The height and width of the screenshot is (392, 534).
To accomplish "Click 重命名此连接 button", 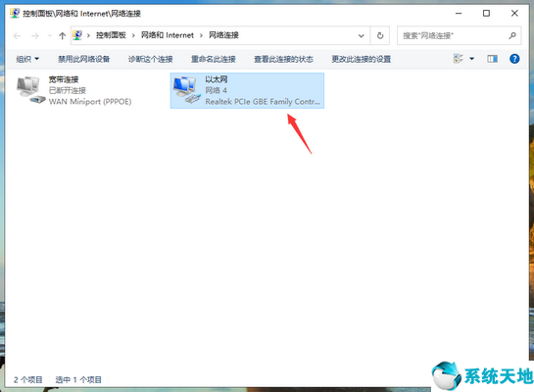I will tap(214, 59).
